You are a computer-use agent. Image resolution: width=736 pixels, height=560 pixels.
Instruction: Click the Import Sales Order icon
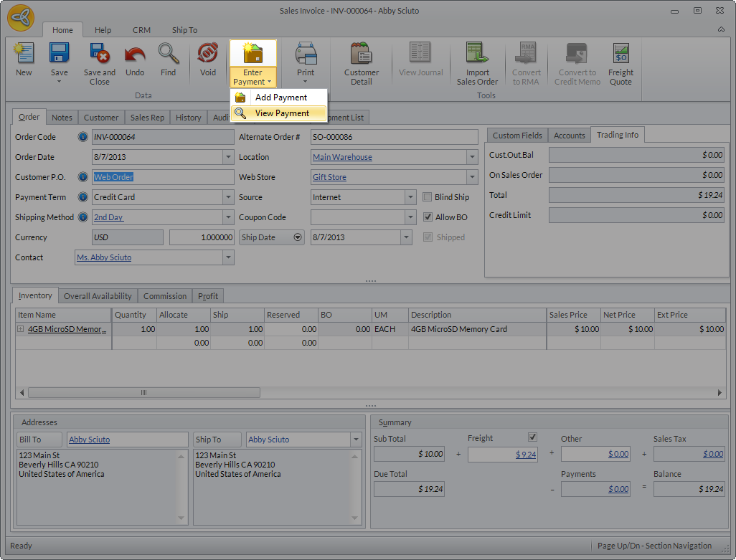pyautogui.click(x=477, y=54)
